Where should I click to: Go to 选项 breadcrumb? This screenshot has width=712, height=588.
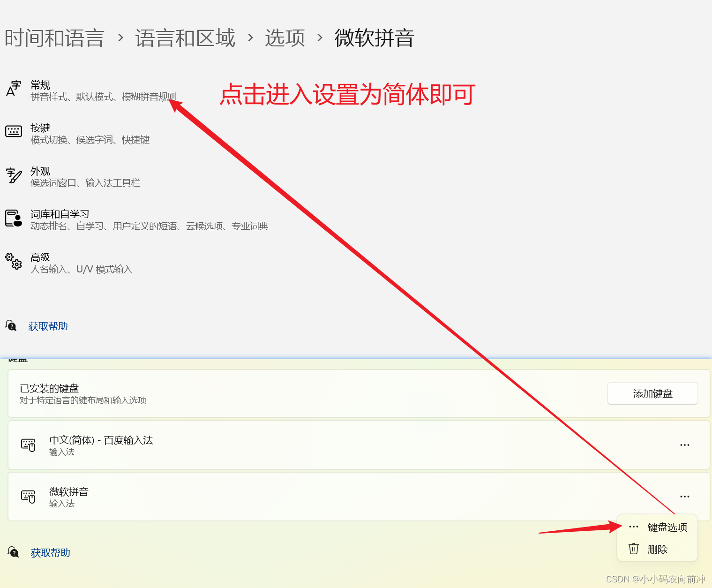[x=285, y=38]
